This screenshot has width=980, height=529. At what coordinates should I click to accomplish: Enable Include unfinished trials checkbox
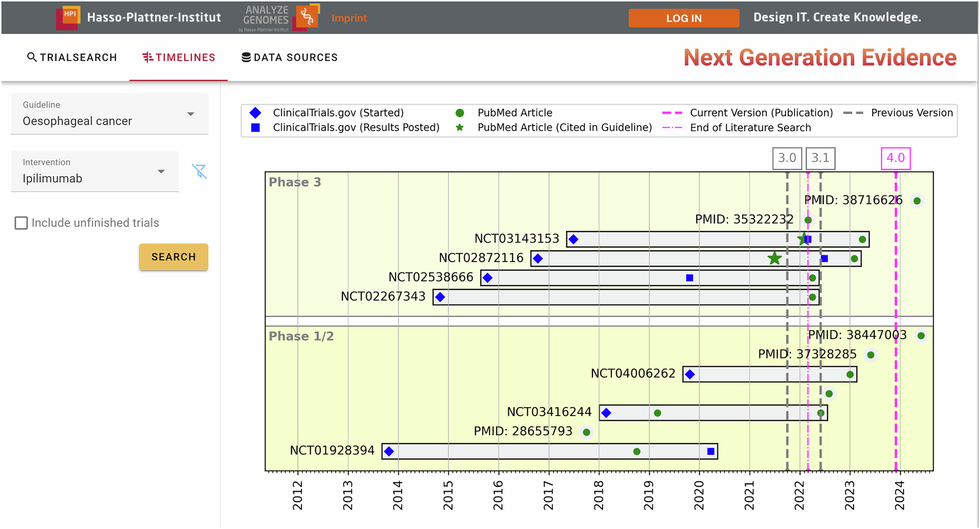tap(21, 223)
